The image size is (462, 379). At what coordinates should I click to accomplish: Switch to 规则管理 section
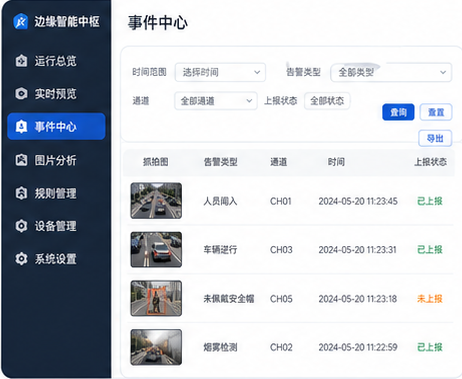56,193
